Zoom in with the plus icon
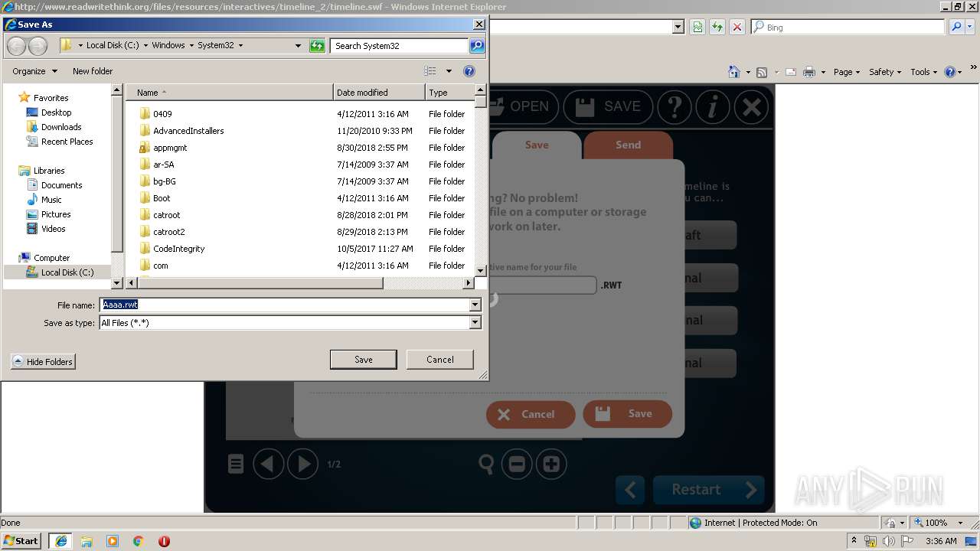 pyautogui.click(x=551, y=464)
